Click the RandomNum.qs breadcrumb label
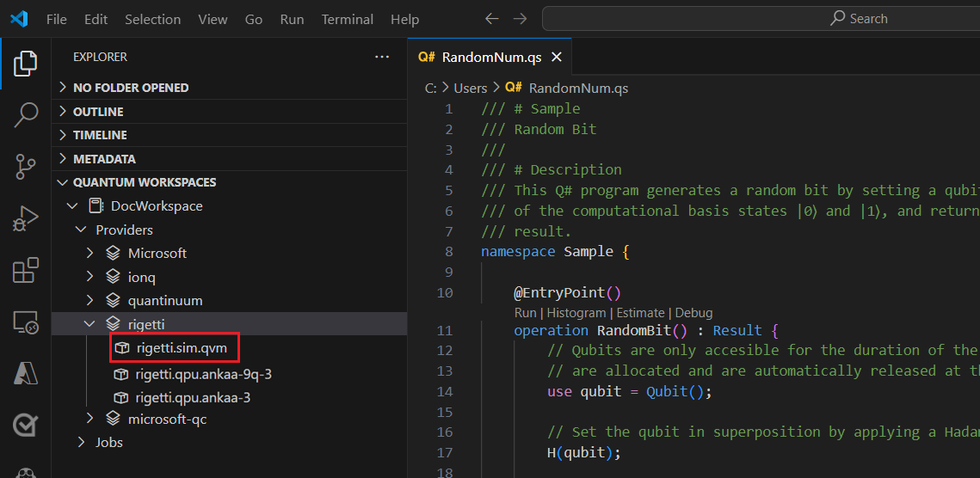The image size is (980, 478). click(x=579, y=88)
